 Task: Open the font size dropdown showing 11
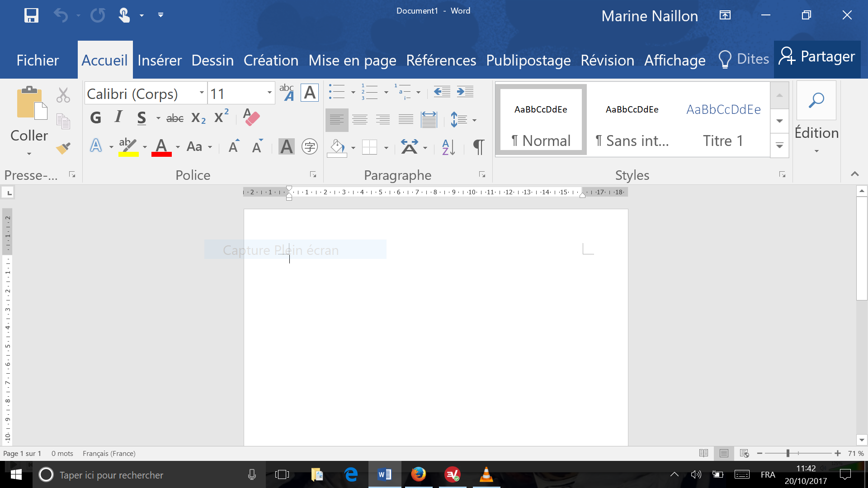[269, 93]
